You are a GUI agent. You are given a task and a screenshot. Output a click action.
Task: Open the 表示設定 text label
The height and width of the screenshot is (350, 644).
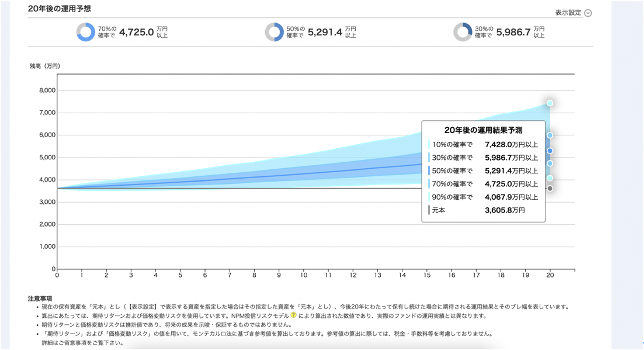coord(568,13)
